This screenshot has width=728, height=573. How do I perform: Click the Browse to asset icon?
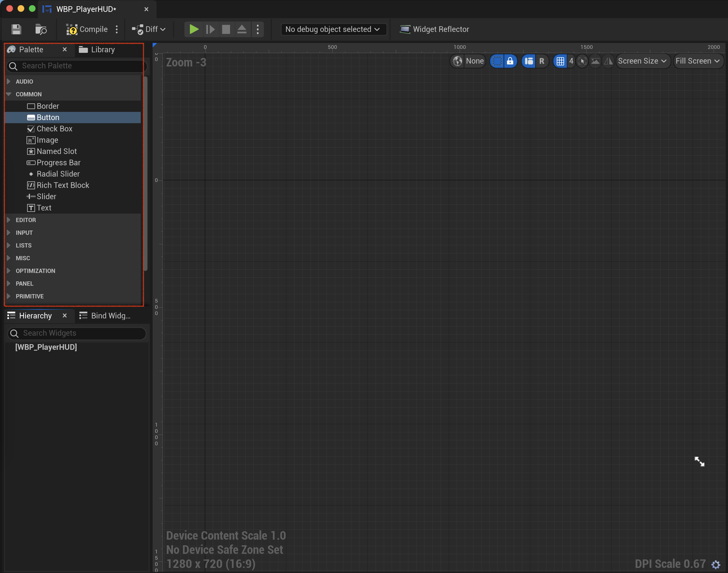41,29
